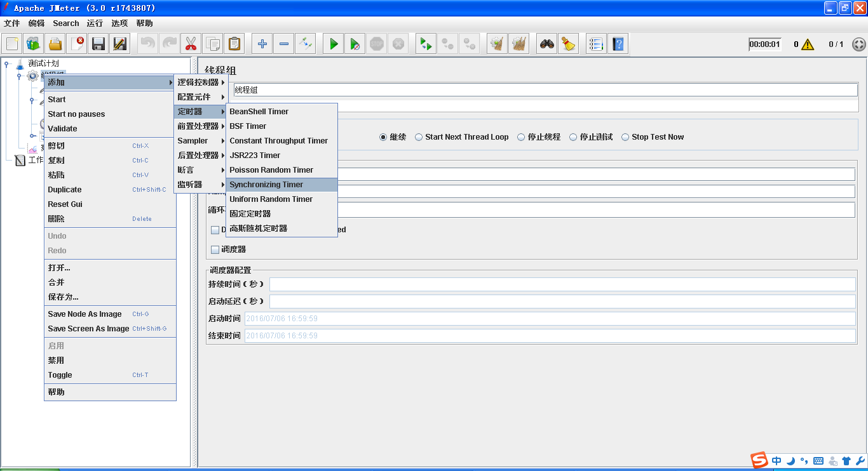Expand the 监听器 submenu
868x471 pixels.
[x=201, y=185]
